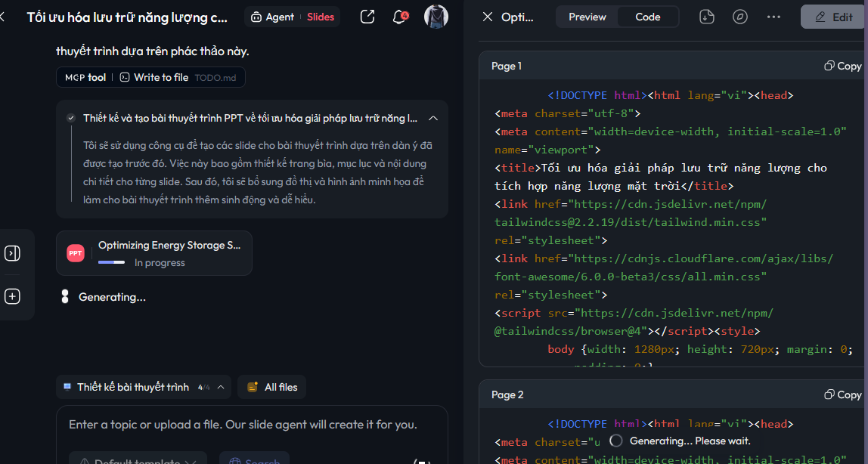Click the Page 1 heading
The image size is (868, 464).
tap(507, 66)
